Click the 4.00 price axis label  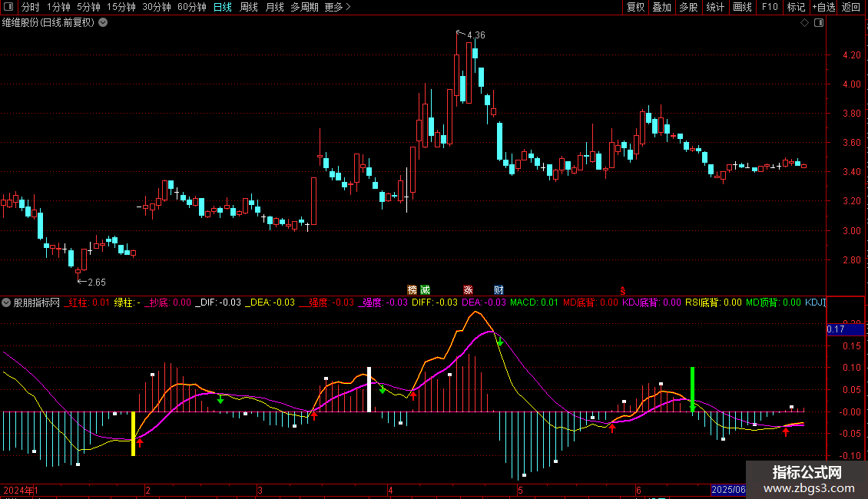click(852, 84)
